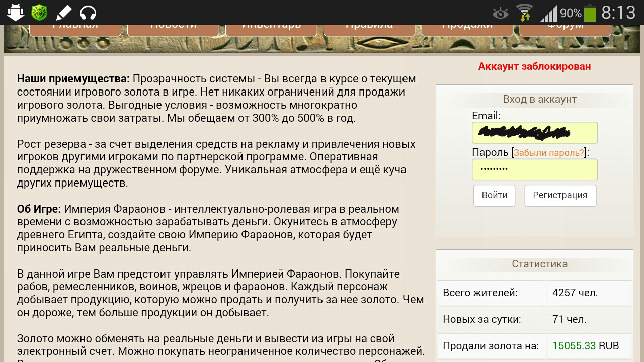Tap the Android download notification icon
The width and height of the screenshot is (644, 362).
(16, 12)
